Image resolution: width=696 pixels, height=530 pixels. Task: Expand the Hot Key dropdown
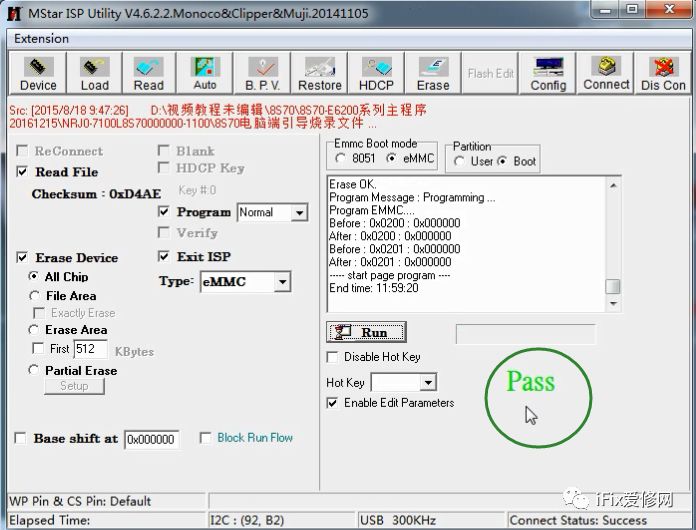pos(428,382)
